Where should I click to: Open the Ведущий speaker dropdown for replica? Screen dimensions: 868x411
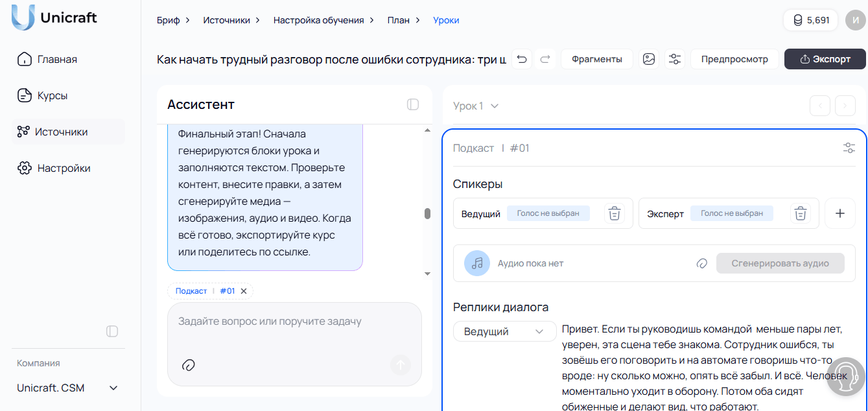pos(504,331)
